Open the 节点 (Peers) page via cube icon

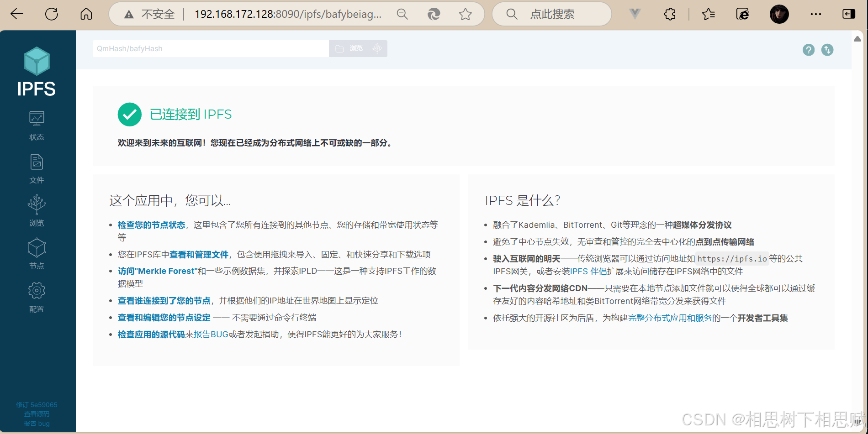point(37,253)
